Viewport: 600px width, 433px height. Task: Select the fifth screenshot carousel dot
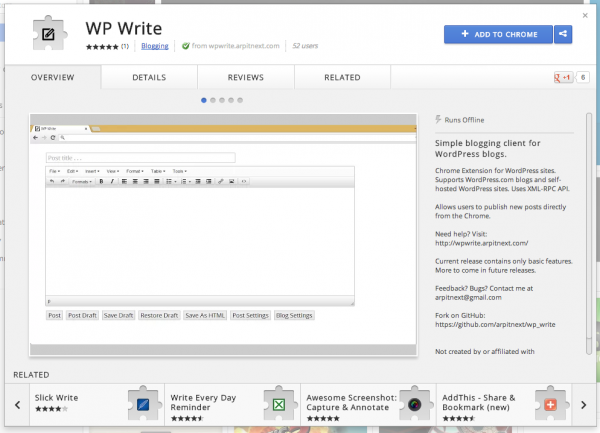(240, 100)
